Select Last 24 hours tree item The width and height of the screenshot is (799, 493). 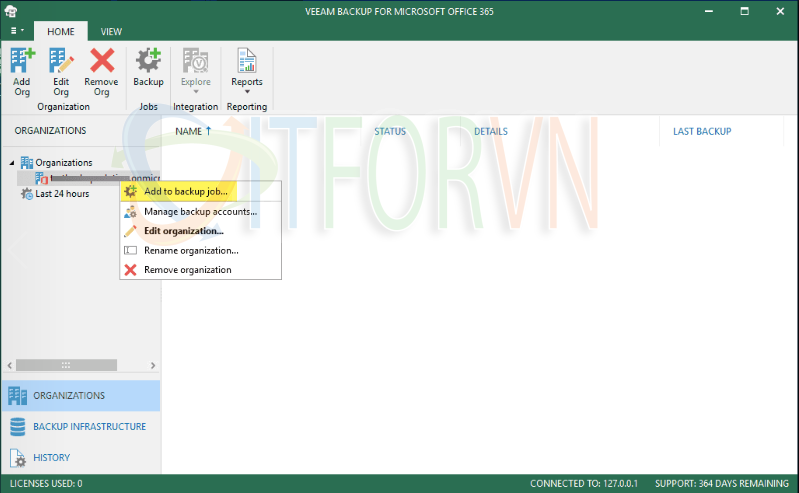[61, 194]
